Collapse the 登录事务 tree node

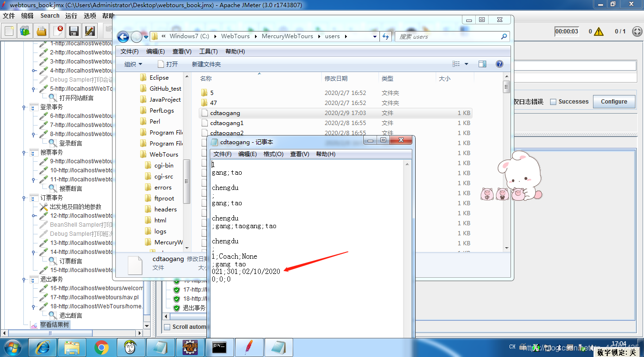click(x=24, y=107)
